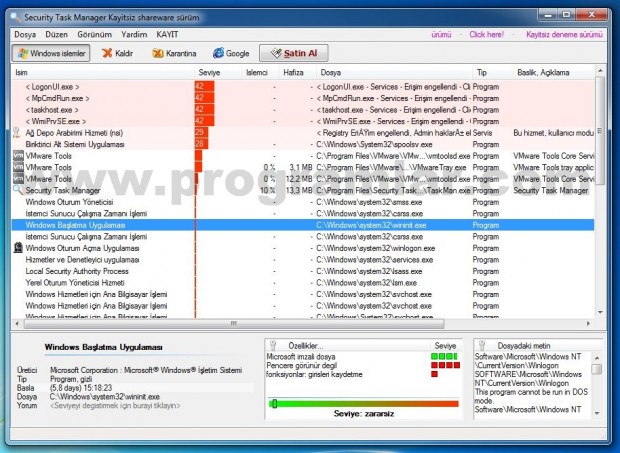620x453 pixels.
Task: Click 'Kayitsiz deneme sürümü' link
Action: coord(564,34)
